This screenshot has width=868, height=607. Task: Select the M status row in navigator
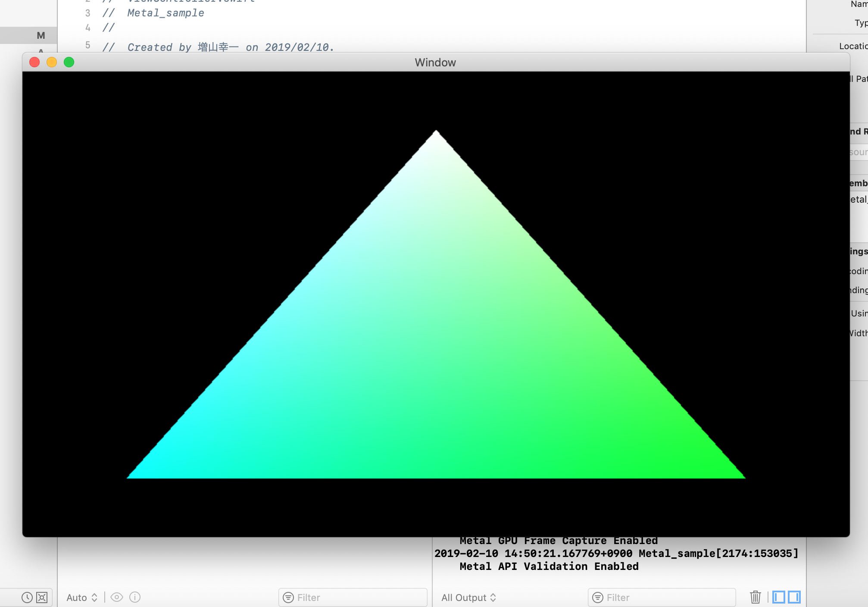[x=28, y=35]
